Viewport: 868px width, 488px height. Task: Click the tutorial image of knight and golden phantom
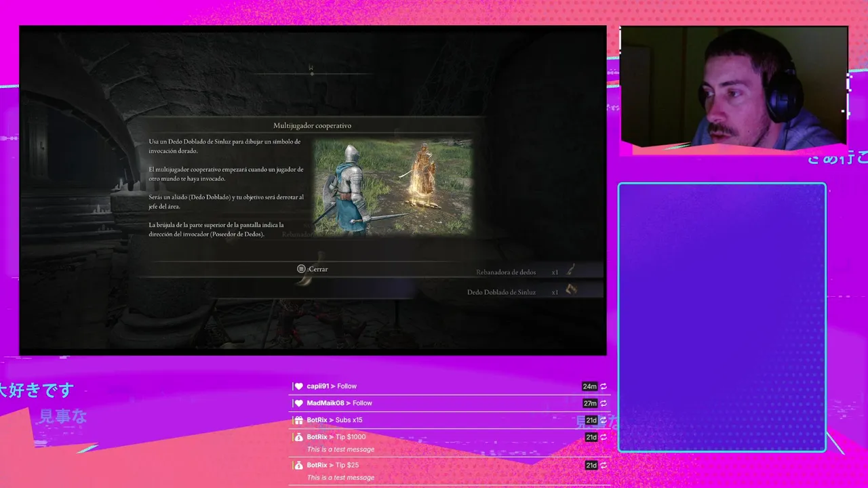tap(393, 187)
